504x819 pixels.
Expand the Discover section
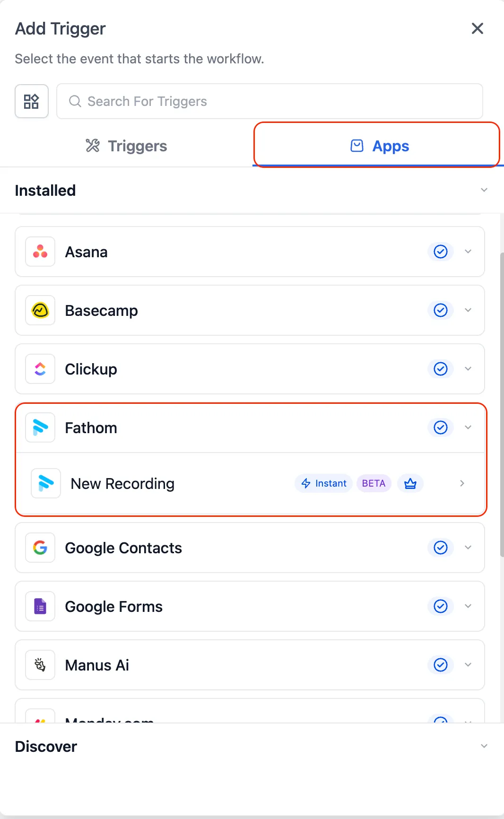(484, 746)
